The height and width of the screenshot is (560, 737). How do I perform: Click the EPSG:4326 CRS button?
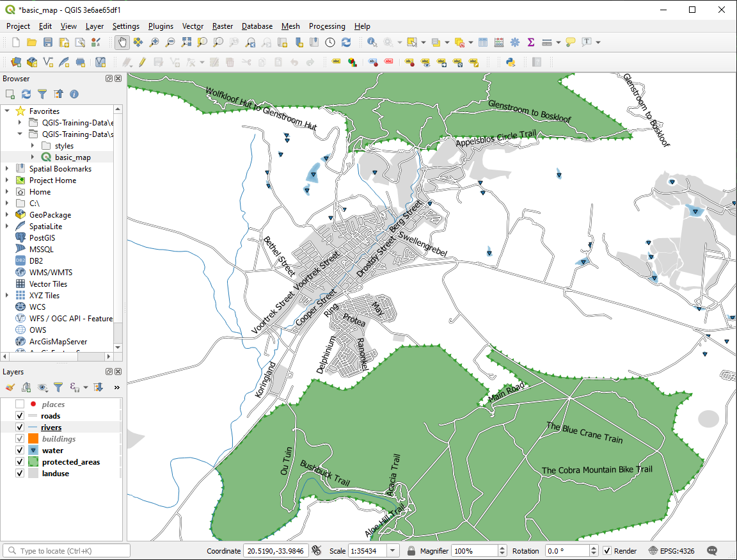[672, 551]
